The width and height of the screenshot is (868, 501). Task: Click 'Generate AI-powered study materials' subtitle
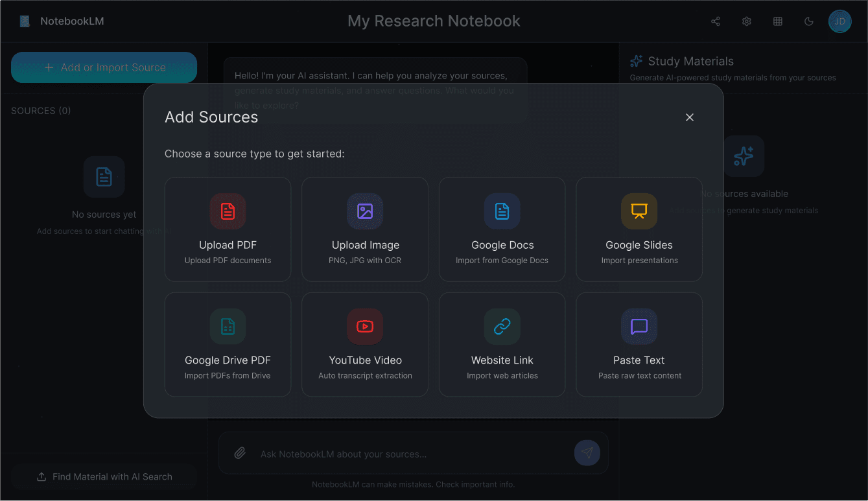pyautogui.click(x=733, y=78)
